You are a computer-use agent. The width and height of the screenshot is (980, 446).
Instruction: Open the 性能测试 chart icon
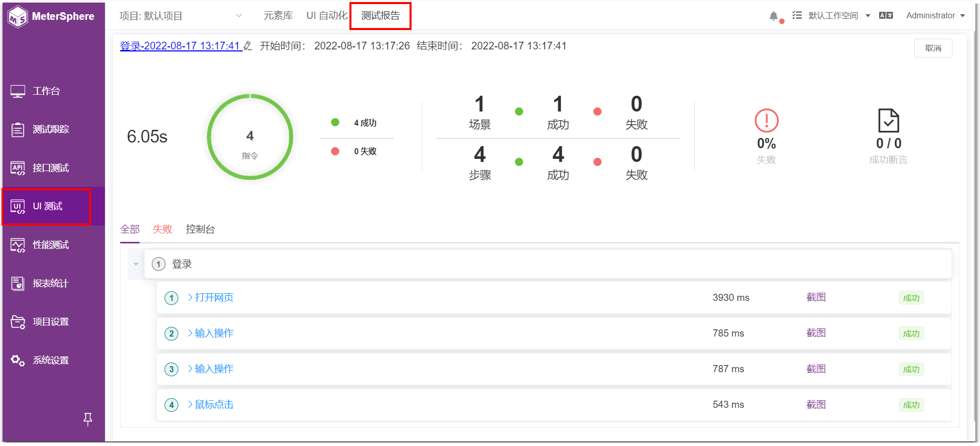(18, 245)
